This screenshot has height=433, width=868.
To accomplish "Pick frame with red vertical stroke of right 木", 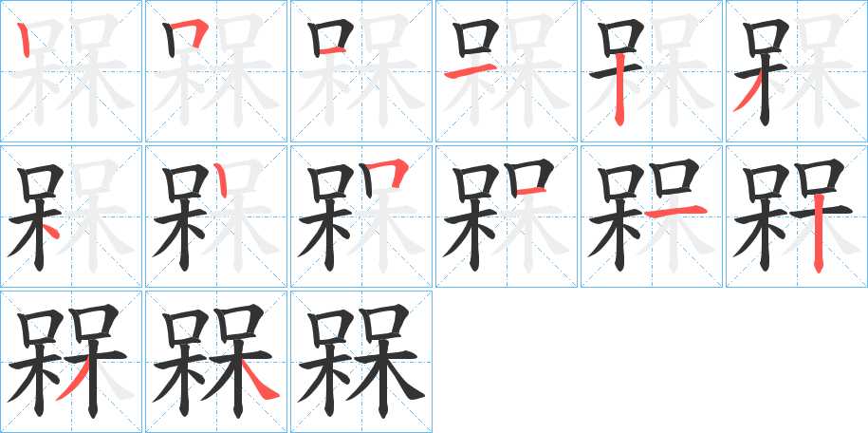I will click(797, 216).
